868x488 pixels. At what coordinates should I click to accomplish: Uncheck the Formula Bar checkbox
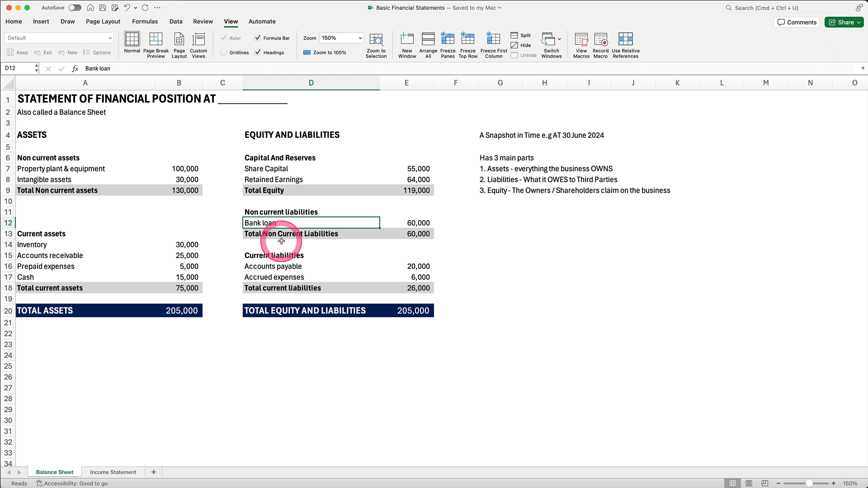pos(258,38)
